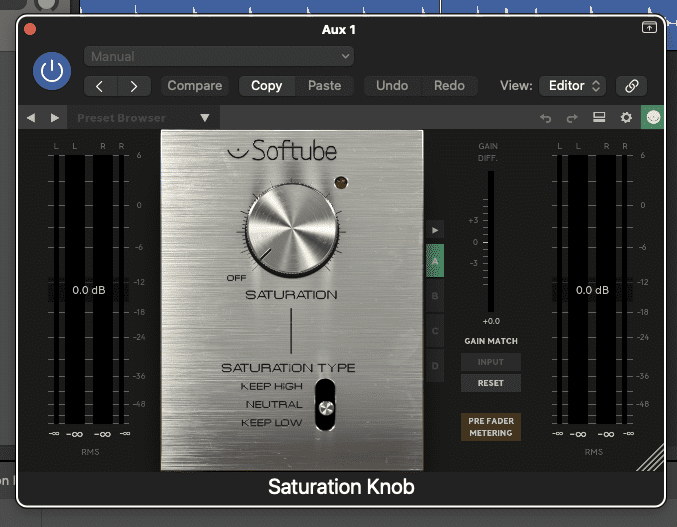
Task: Toggle Pre Fader Metering
Action: click(491, 427)
